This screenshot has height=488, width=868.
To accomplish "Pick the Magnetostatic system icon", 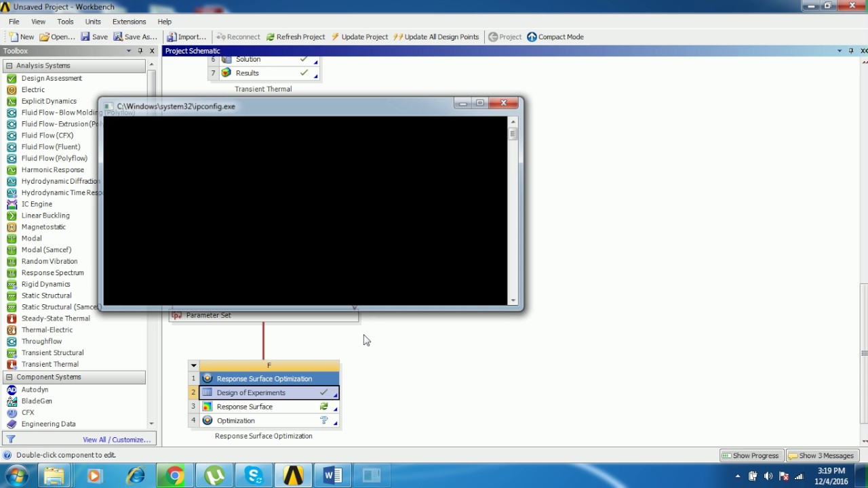I will click(x=12, y=227).
